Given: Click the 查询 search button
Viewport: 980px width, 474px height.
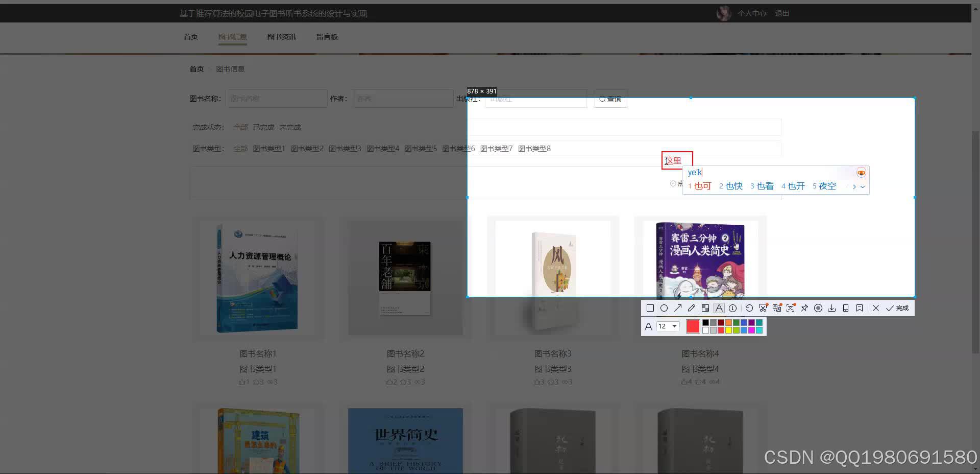Looking at the screenshot, I should [x=610, y=99].
